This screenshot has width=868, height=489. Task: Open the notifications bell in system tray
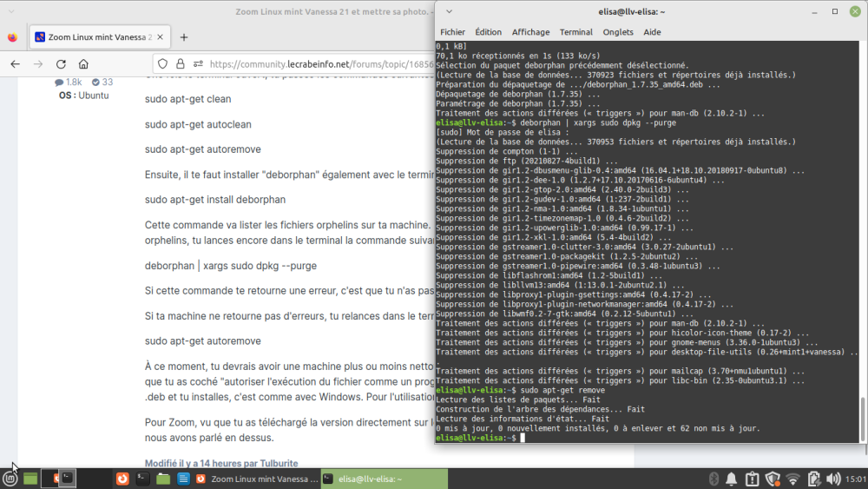click(x=732, y=479)
